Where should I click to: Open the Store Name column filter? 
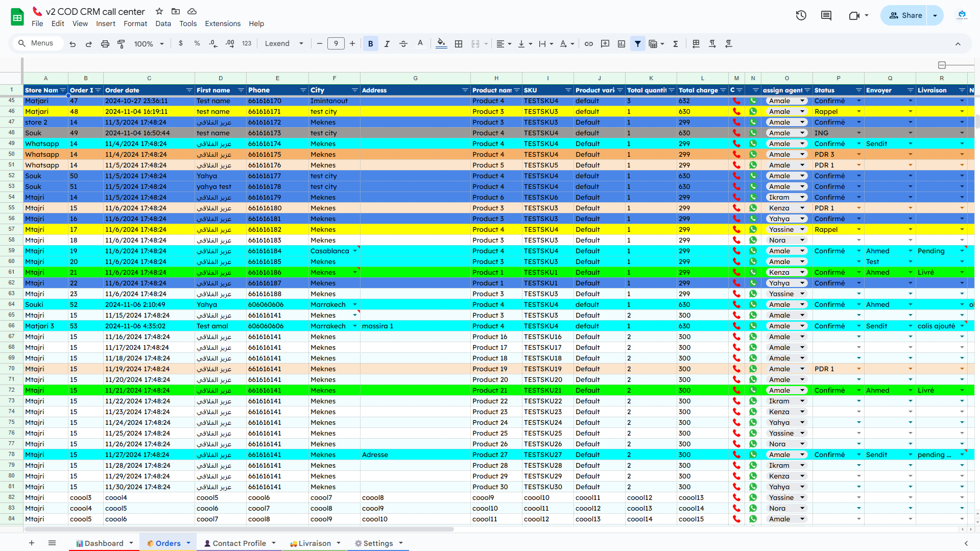(63, 90)
